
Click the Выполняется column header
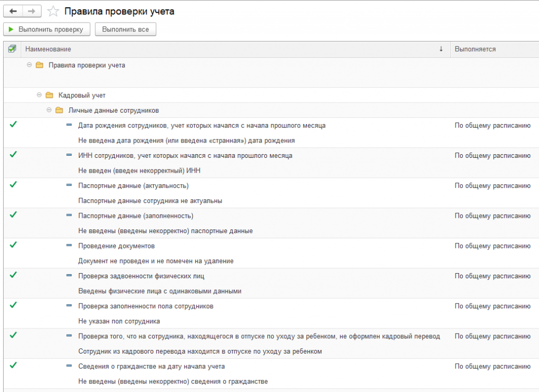coord(495,49)
